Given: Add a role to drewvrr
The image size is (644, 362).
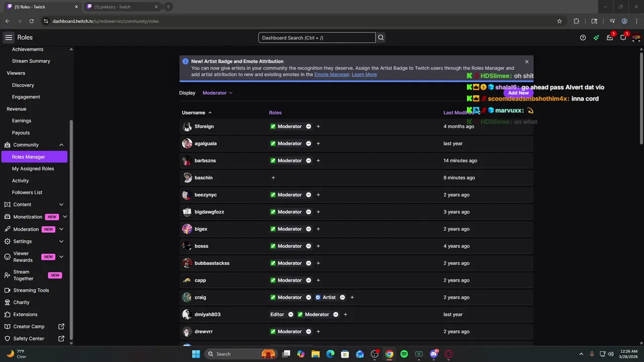Looking at the screenshot, I should click(x=318, y=332).
